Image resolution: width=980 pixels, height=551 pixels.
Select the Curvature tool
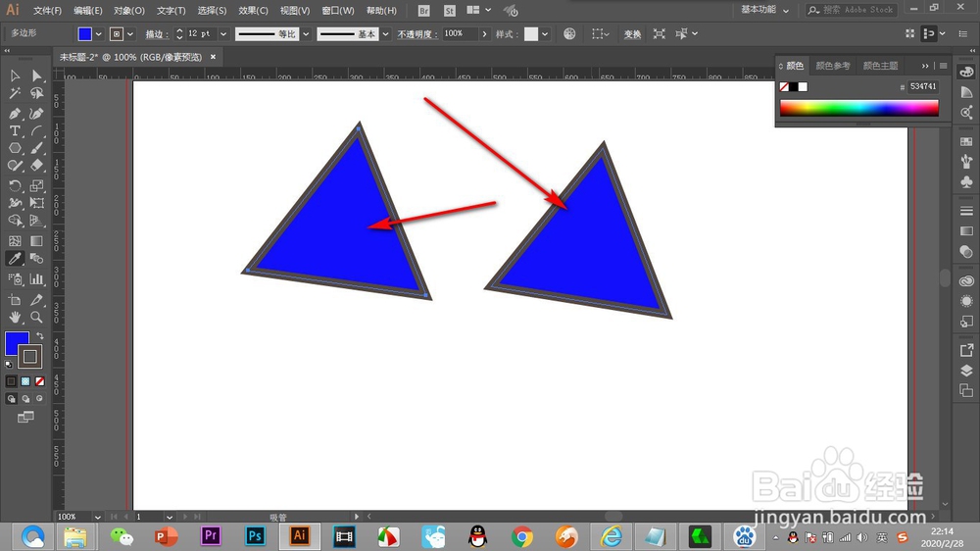37,113
